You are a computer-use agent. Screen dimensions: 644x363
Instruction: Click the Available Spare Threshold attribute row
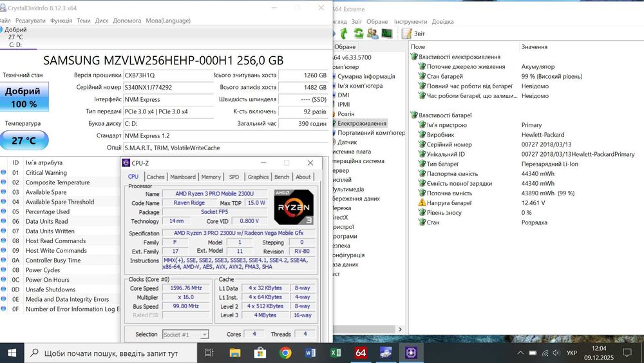(60, 202)
